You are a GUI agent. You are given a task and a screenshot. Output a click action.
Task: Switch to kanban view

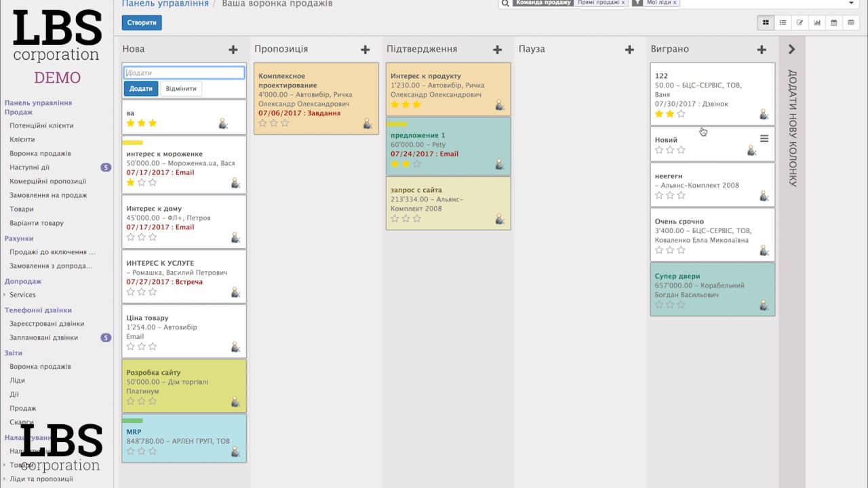(x=766, y=22)
